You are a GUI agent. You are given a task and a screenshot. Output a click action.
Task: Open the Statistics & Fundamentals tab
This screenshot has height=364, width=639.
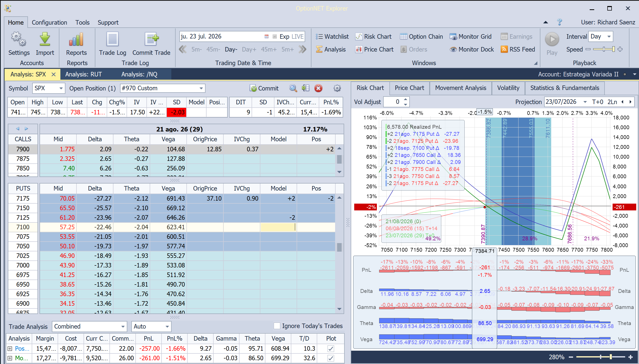tap(565, 88)
